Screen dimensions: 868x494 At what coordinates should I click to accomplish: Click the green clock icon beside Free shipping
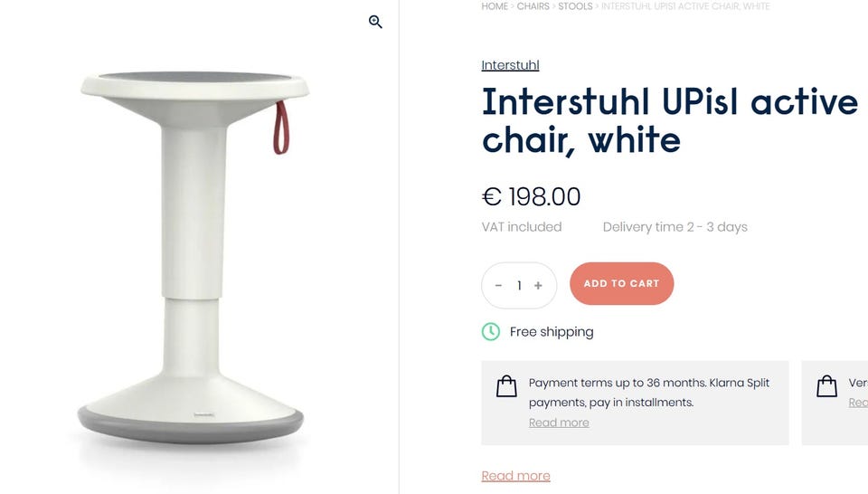click(490, 331)
